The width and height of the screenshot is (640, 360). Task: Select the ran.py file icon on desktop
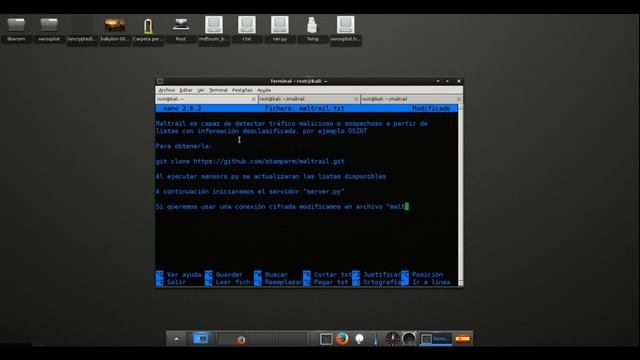click(280, 29)
